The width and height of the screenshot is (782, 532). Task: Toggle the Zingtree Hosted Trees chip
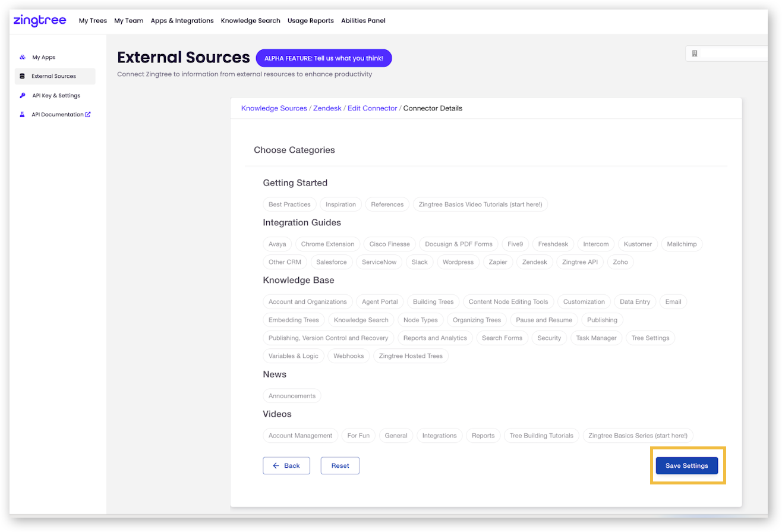click(x=411, y=356)
